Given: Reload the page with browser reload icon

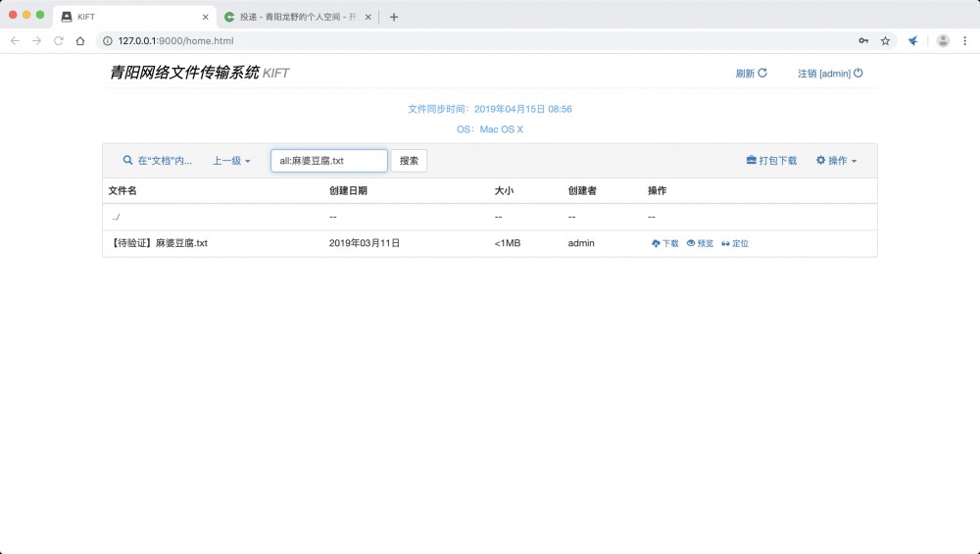Looking at the screenshot, I should pyautogui.click(x=58, y=40).
